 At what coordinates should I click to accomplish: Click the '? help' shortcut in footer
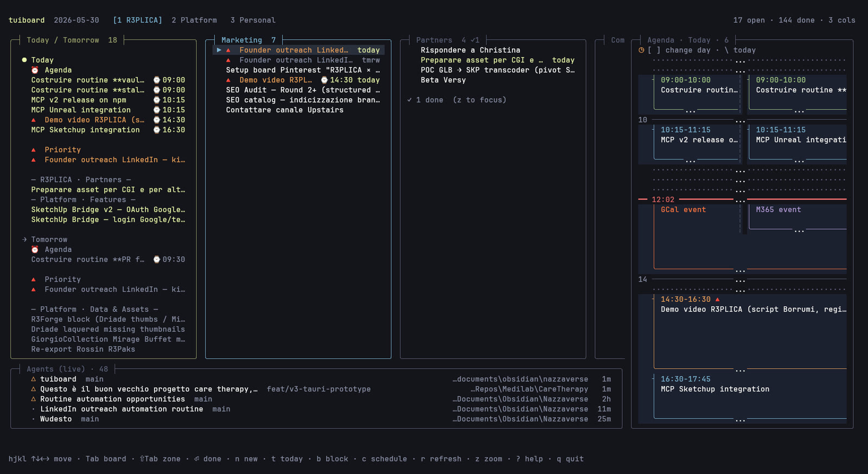click(x=529, y=459)
